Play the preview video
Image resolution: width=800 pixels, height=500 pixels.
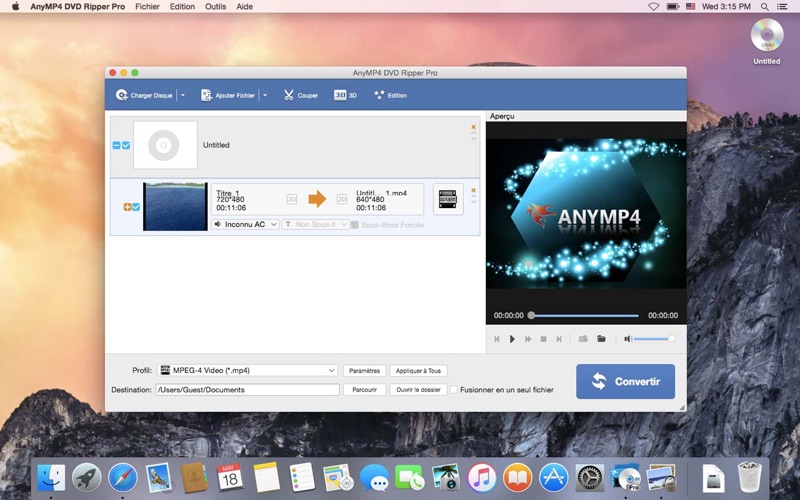click(x=512, y=339)
